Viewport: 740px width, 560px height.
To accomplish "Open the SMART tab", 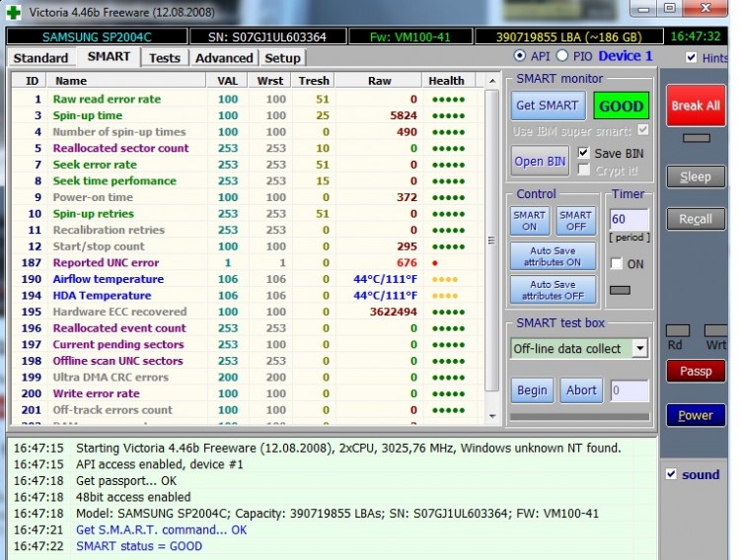I will coord(109,56).
